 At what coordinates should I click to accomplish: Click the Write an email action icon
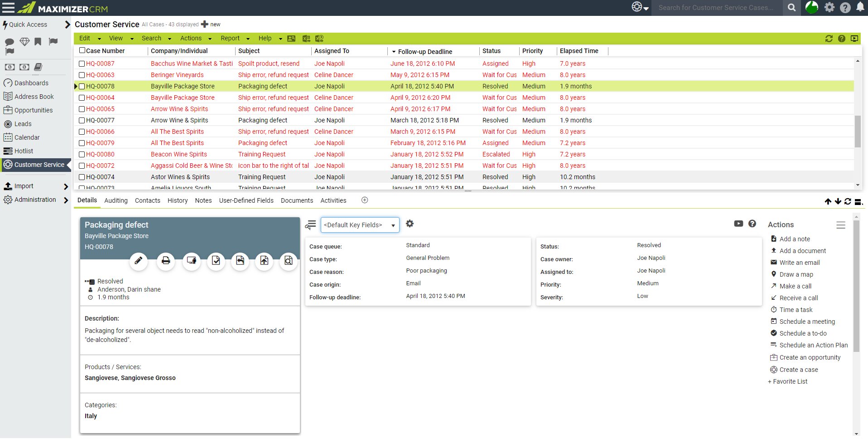(x=774, y=262)
